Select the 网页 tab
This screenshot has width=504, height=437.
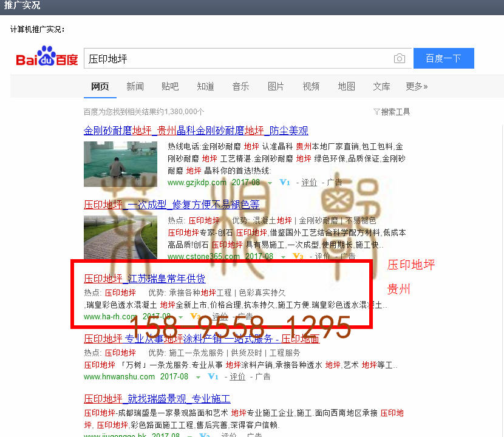coord(100,86)
